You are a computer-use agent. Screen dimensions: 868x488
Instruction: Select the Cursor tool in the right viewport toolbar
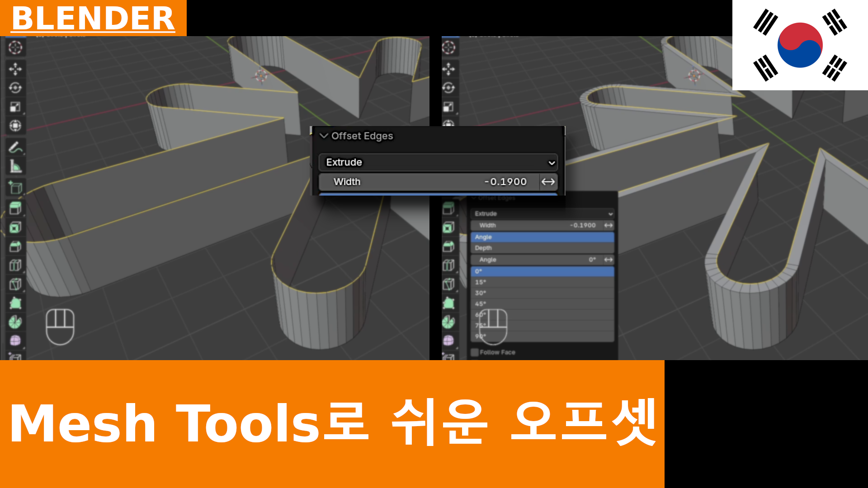coord(448,47)
